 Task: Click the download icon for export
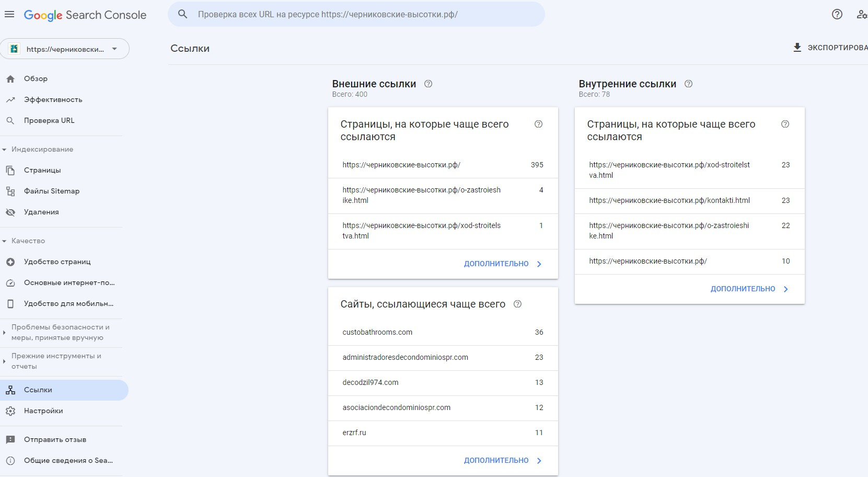[797, 48]
